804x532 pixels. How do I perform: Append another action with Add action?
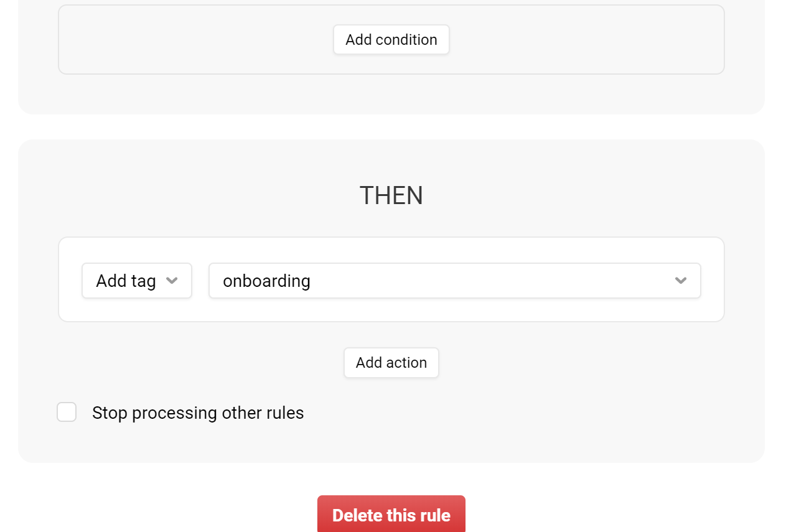391,363
